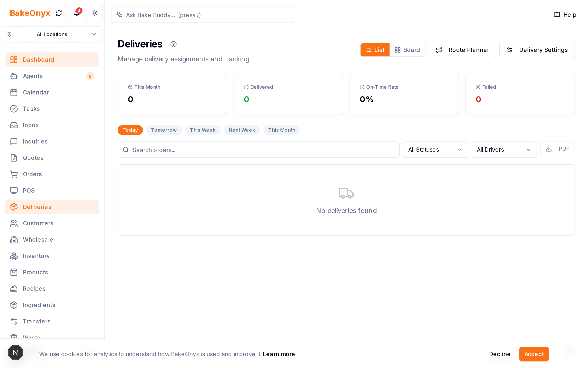
Task: Click the On-Time Rate card
Action: [404, 94]
